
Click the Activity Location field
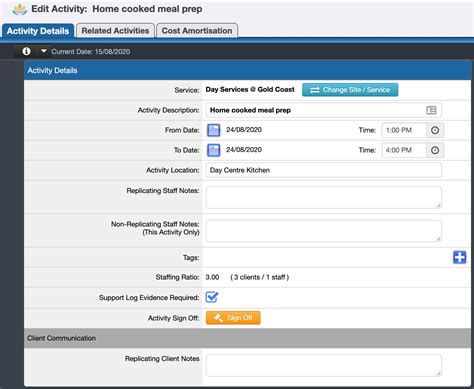point(324,170)
